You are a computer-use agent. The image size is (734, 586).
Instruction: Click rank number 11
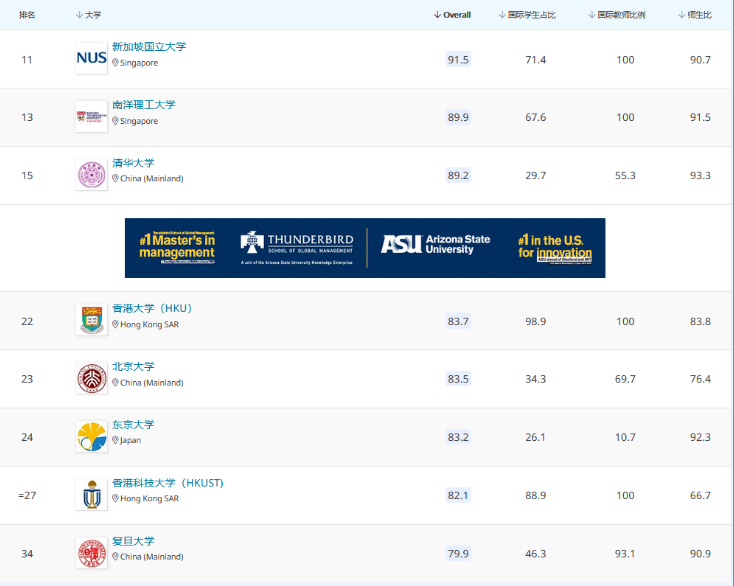tap(27, 60)
